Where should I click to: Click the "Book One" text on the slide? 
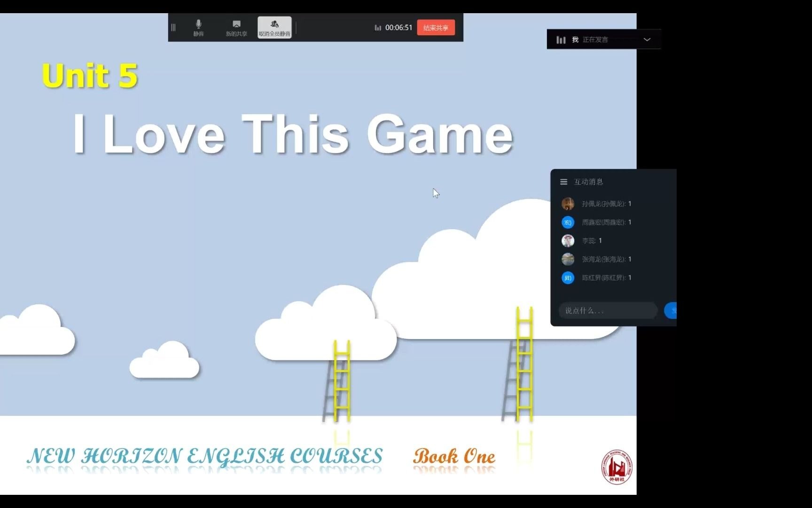pos(454,456)
